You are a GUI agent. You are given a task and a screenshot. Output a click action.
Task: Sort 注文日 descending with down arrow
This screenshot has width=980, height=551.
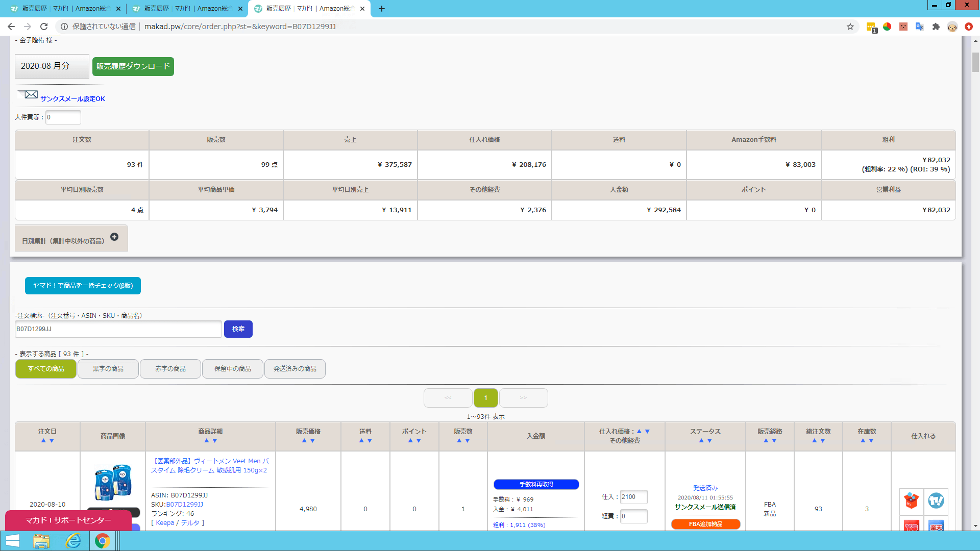pos(52,441)
